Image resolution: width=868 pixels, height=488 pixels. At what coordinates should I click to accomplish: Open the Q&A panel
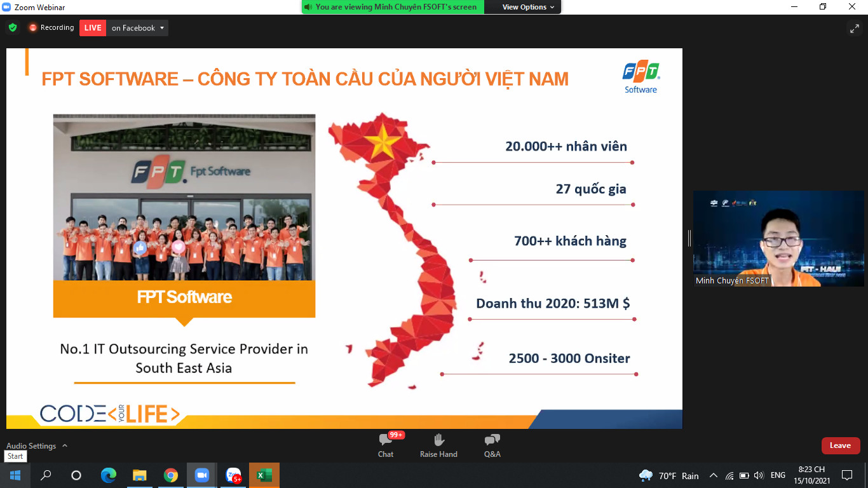tap(492, 445)
